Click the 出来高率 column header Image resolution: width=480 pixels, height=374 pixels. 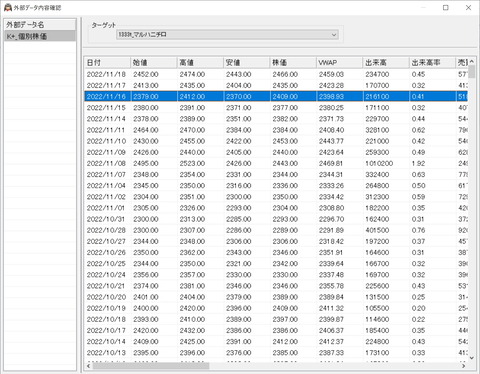(x=432, y=62)
